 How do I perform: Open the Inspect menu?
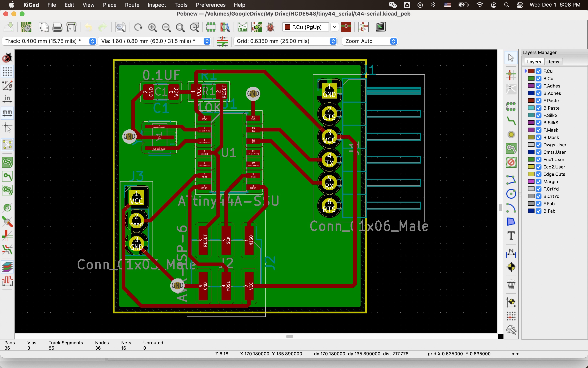pyautogui.click(x=157, y=5)
